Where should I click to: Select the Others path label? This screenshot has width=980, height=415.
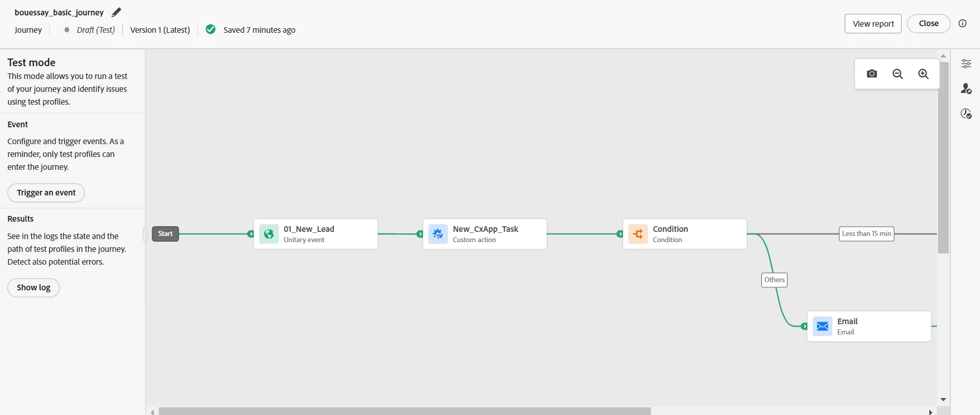pos(774,280)
